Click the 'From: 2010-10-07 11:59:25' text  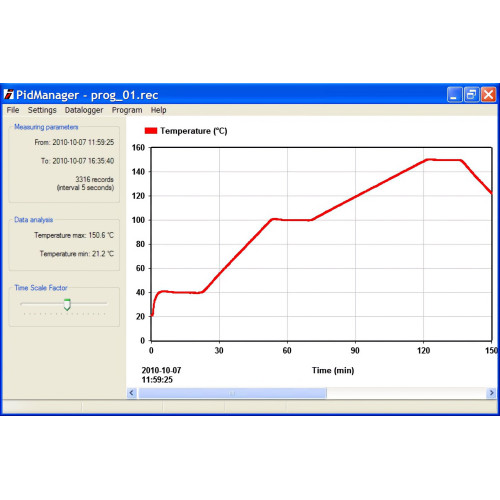point(74,142)
